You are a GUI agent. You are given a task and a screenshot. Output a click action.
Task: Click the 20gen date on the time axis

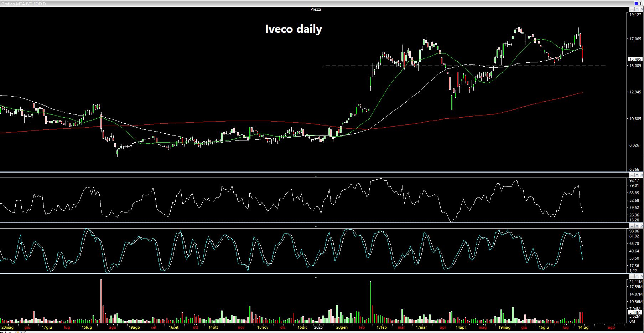point(342,327)
